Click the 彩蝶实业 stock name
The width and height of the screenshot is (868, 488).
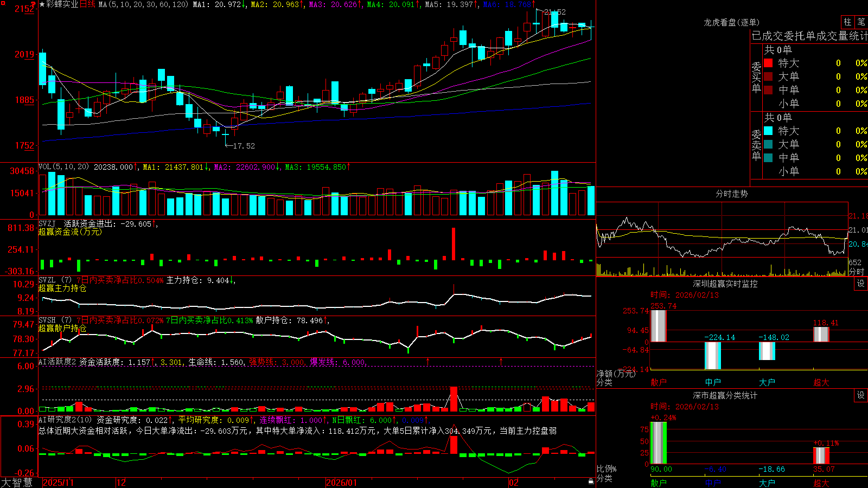click(62, 4)
